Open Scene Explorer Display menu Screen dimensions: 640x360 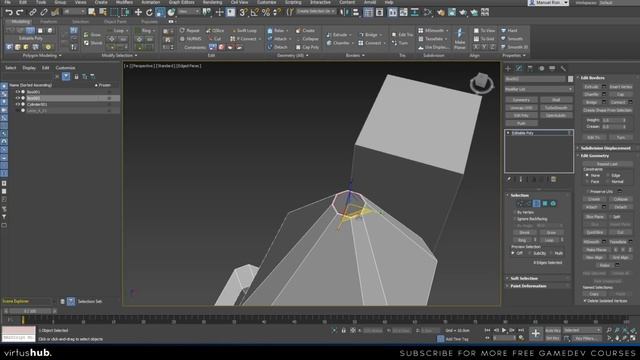pyautogui.click(x=29, y=68)
